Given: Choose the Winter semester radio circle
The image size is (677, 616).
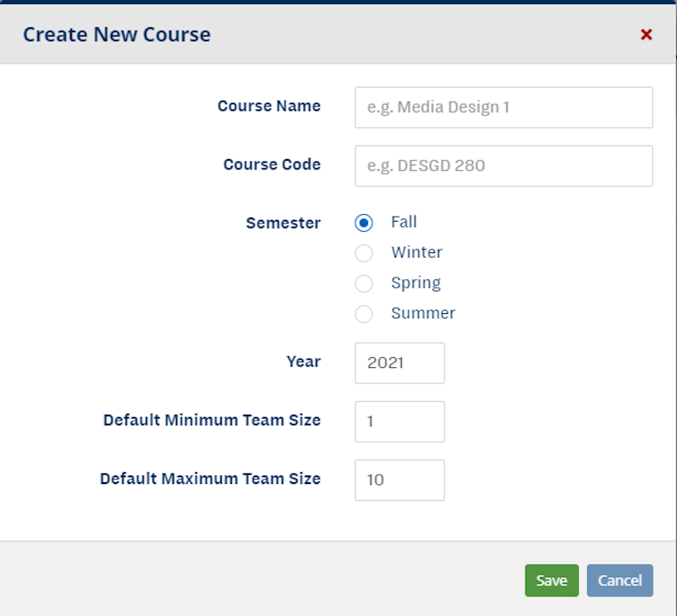Looking at the screenshot, I should 364,253.
